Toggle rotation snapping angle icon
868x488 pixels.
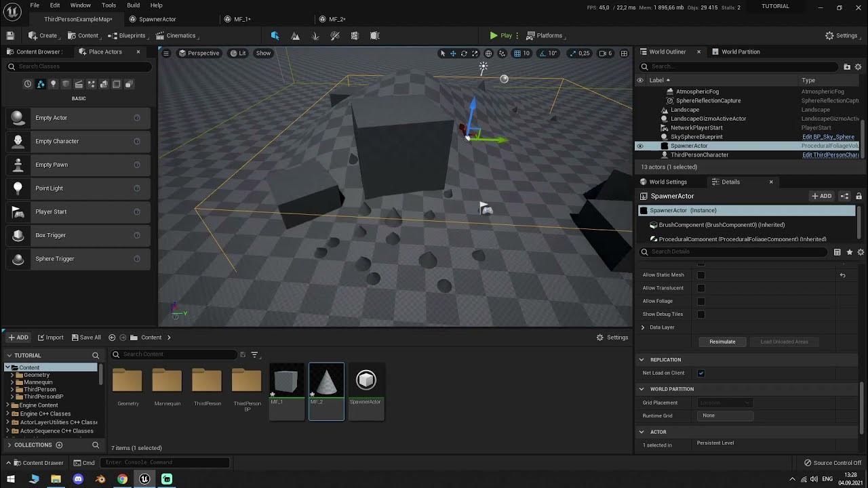[x=541, y=53]
